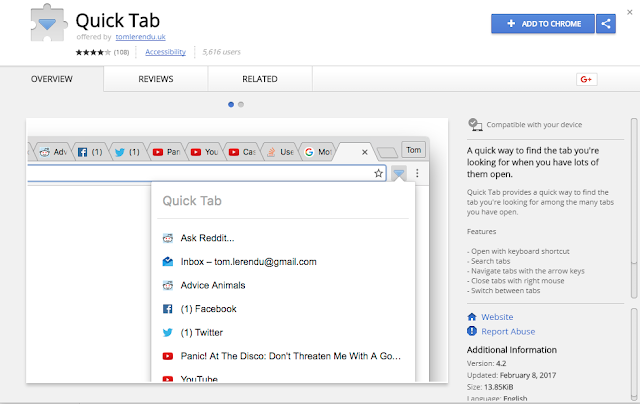Open the share button next to ADD TO CHROME

[x=606, y=24]
